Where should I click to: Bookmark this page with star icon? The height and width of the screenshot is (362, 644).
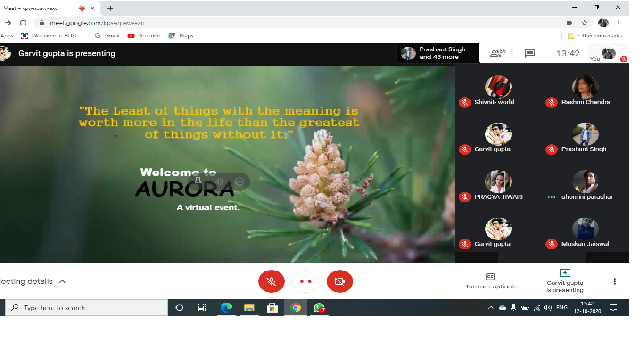pyautogui.click(x=585, y=23)
